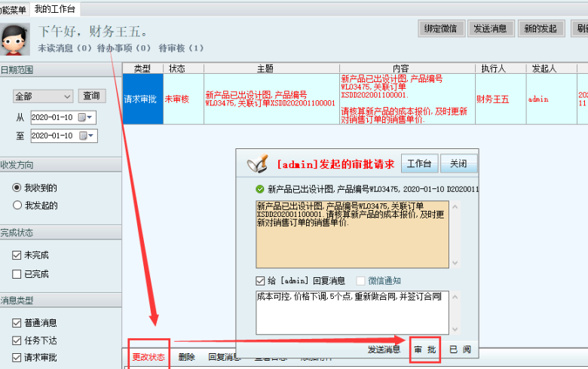The image size is (588, 369).
Task: Select the 我发起的 radio option
Action: (x=17, y=205)
